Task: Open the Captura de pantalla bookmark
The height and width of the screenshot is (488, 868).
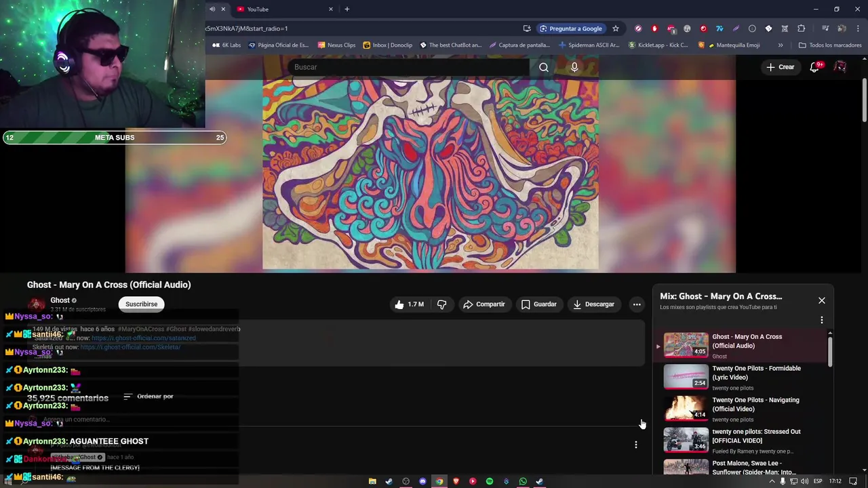Action: pyautogui.click(x=519, y=45)
